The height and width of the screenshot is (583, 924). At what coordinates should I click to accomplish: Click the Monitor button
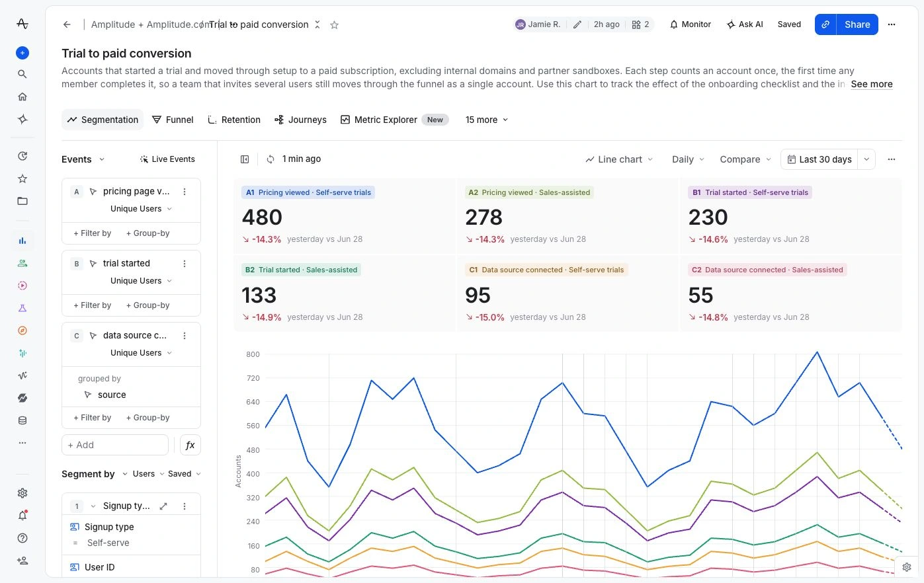pos(691,24)
